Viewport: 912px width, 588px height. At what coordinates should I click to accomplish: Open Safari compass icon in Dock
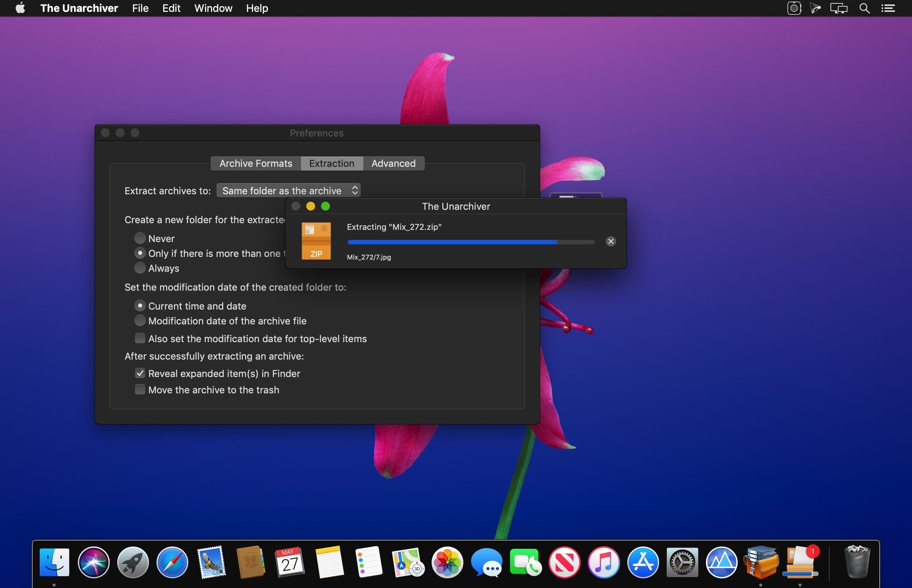172,562
